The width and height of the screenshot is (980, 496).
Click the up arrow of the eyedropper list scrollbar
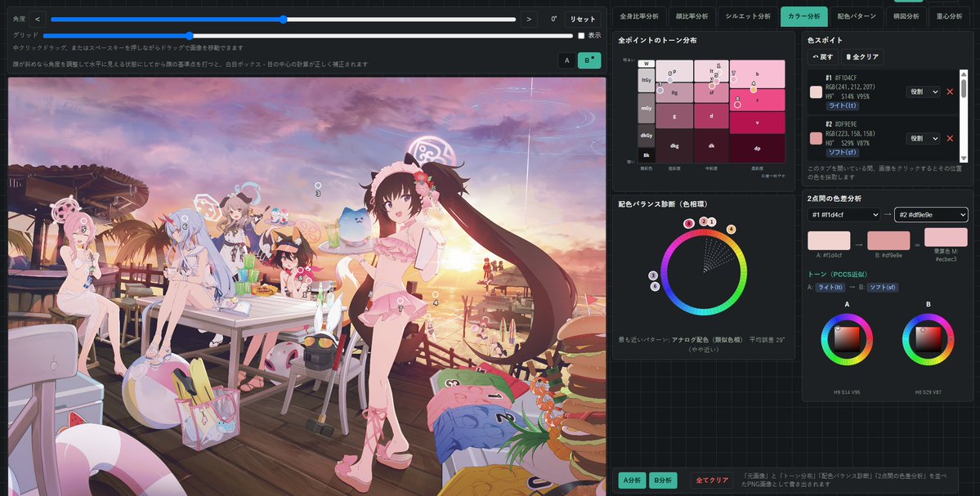[x=964, y=74]
